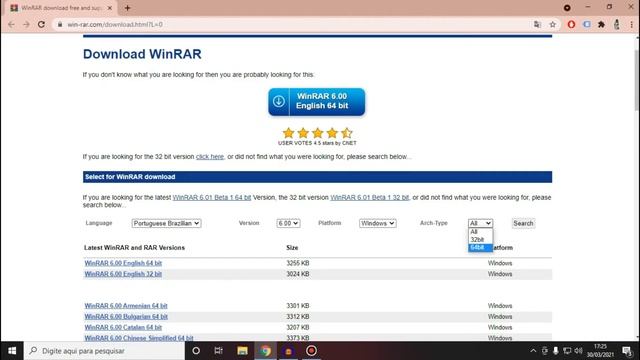Follow the 32 bit 'click here' link
The image size is (640, 360).
coord(209,157)
